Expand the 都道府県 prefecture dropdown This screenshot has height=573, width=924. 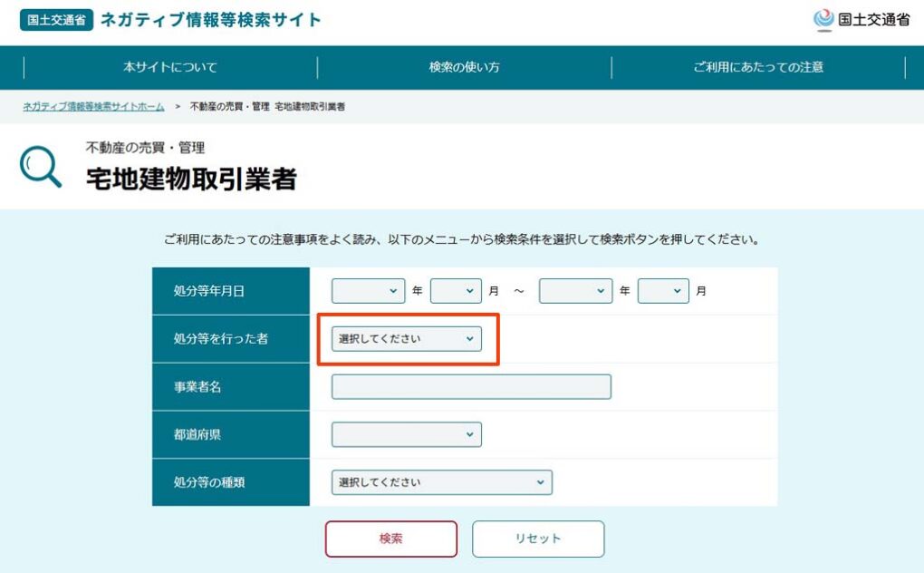(x=406, y=434)
